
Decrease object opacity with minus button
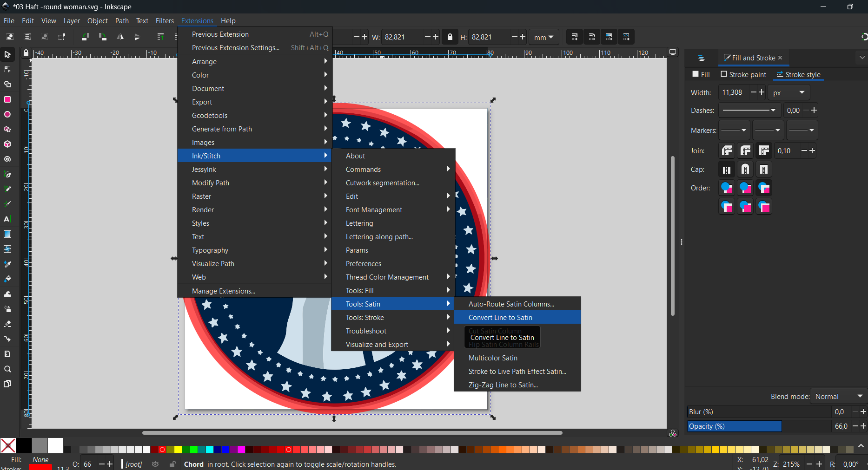coord(856,426)
